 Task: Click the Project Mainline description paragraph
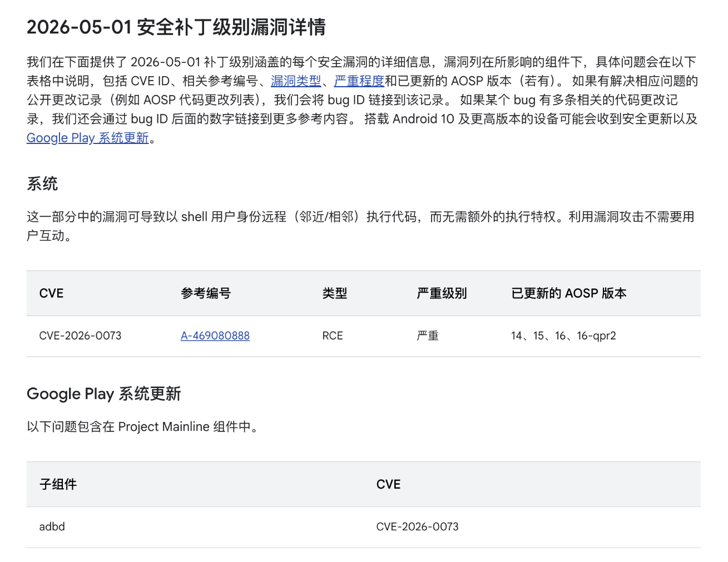[x=143, y=427]
